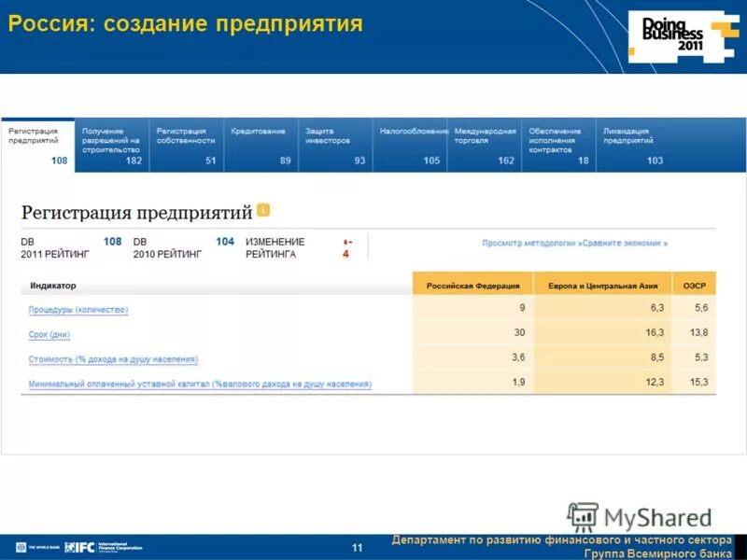Click the slide number 11 in the footer
Image resolution: width=747 pixels, height=560 pixels.
(x=357, y=548)
